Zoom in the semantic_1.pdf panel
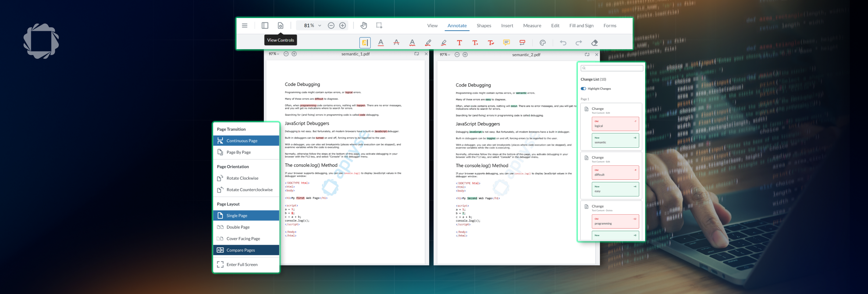This screenshot has width=868, height=294. (x=294, y=54)
